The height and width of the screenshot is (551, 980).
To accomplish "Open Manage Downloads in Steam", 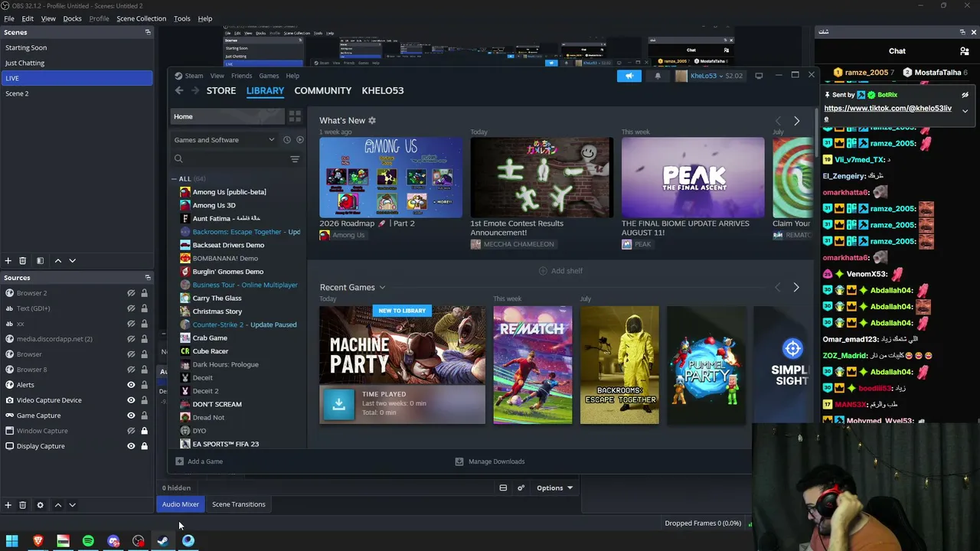I will coord(490,461).
